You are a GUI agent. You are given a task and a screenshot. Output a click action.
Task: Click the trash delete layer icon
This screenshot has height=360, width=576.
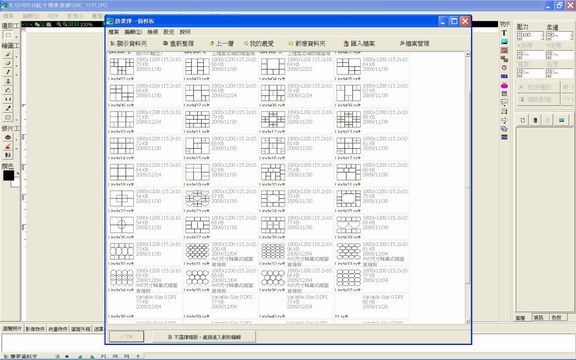[x=535, y=120]
